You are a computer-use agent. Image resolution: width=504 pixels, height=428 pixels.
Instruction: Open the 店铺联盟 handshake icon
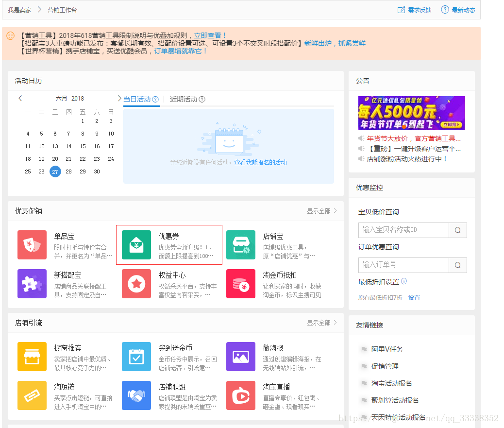tap(136, 395)
